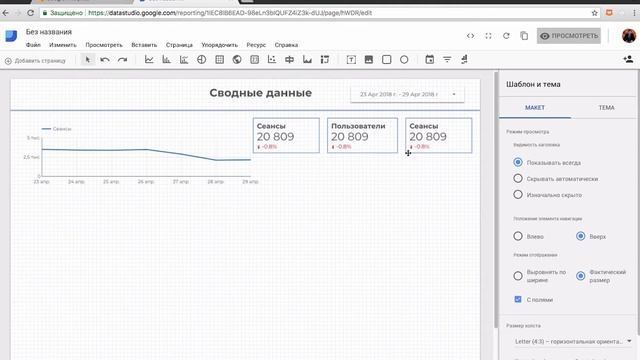
Task: Redo the last action
Action: click(x=122, y=60)
